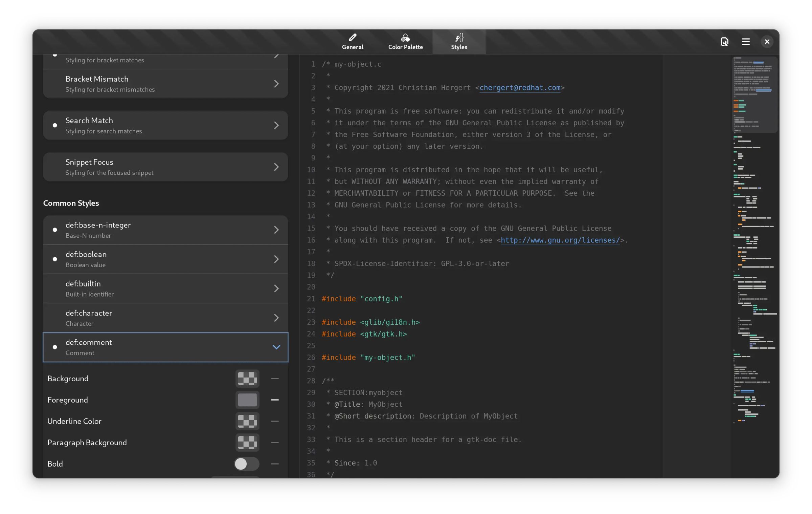Click the pencil icon above General
The height and width of the screenshot is (514, 812).
click(x=353, y=37)
